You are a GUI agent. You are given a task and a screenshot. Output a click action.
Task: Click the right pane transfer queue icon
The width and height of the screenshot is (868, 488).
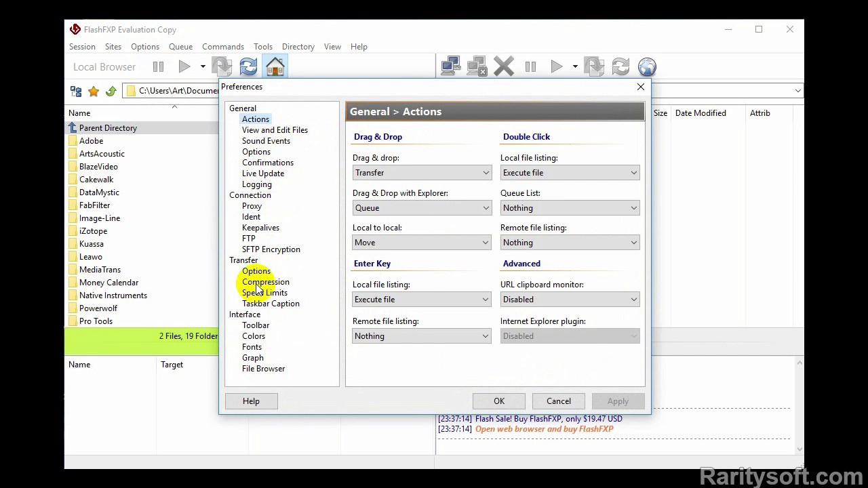tap(594, 66)
